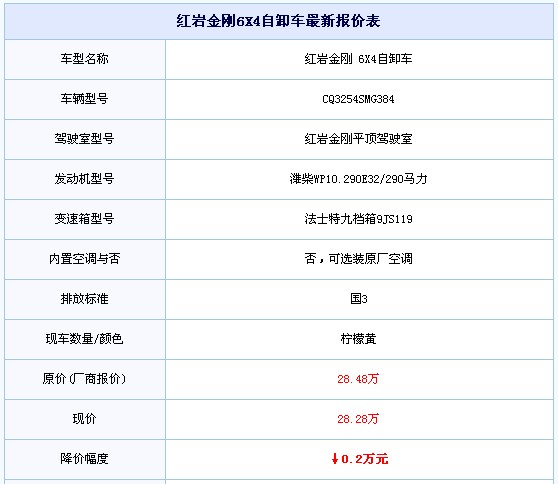
Task: Click engine value 潍柴WP10.290E32/290马力
Action: 358,179
